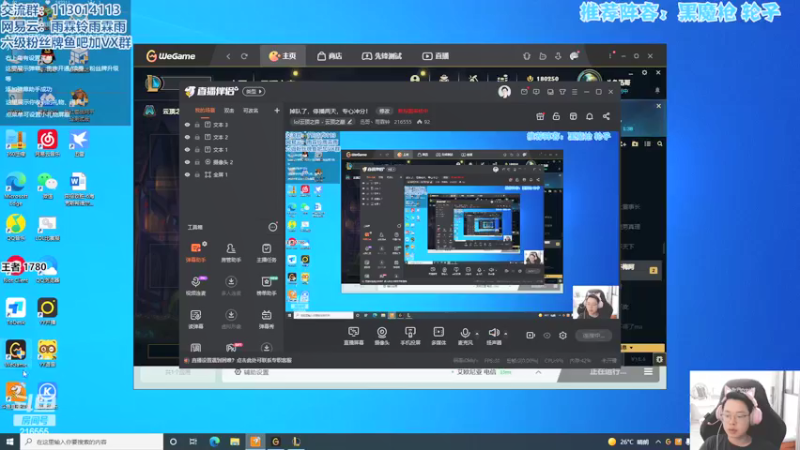The height and width of the screenshot is (450, 800).
Task: Edit the lol云顶之弈 category with the pencil
Action: click(350, 122)
